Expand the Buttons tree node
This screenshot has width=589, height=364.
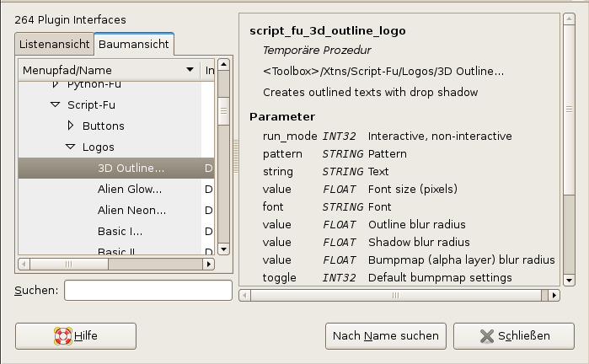point(70,126)
